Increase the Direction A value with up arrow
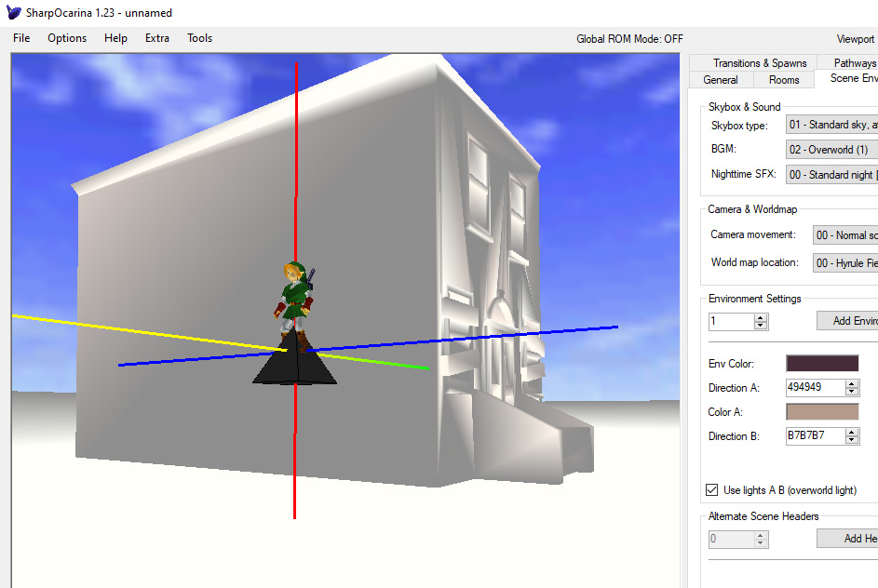The height and width of the screenshot is (588, 878). point(852,384)
